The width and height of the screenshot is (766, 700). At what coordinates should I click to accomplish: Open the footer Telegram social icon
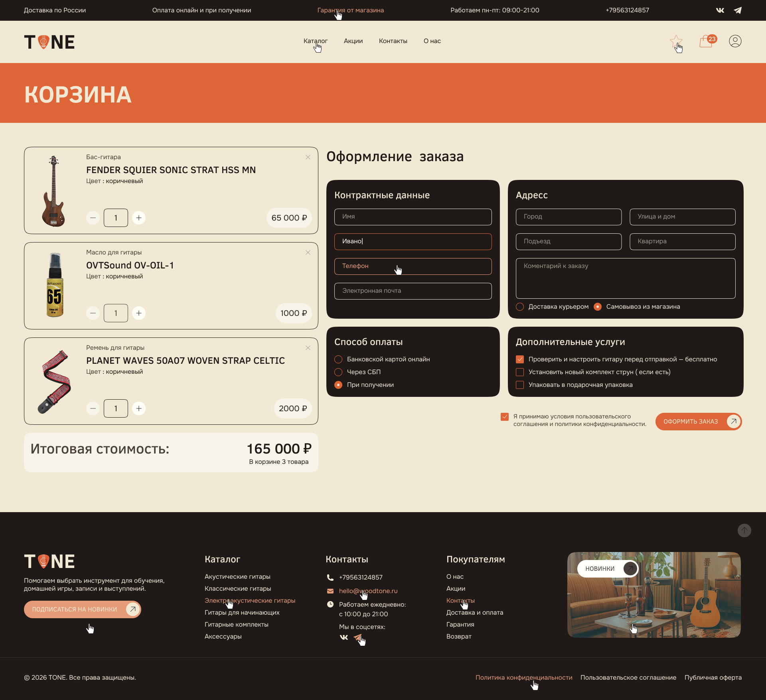tap(358, 637)
